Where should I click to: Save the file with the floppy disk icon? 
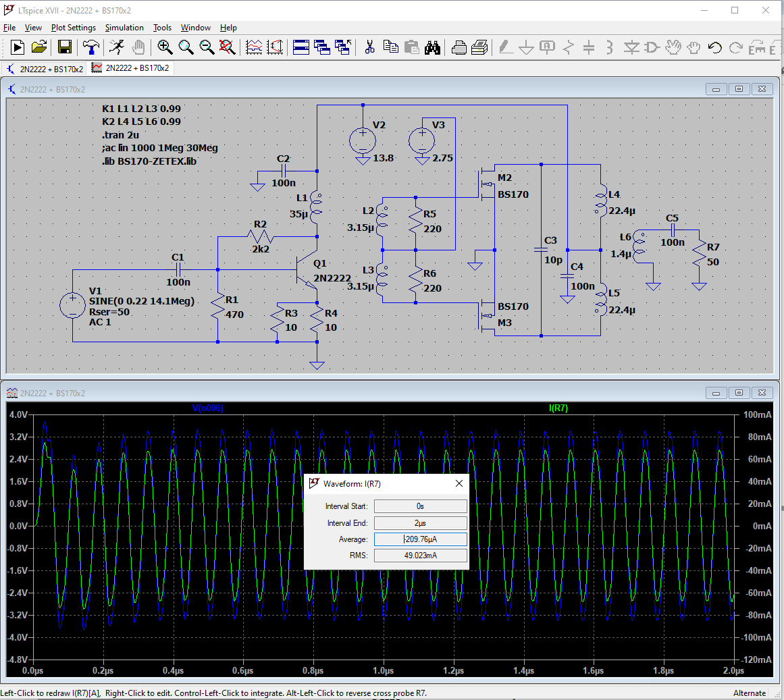(x=65, y=47)
